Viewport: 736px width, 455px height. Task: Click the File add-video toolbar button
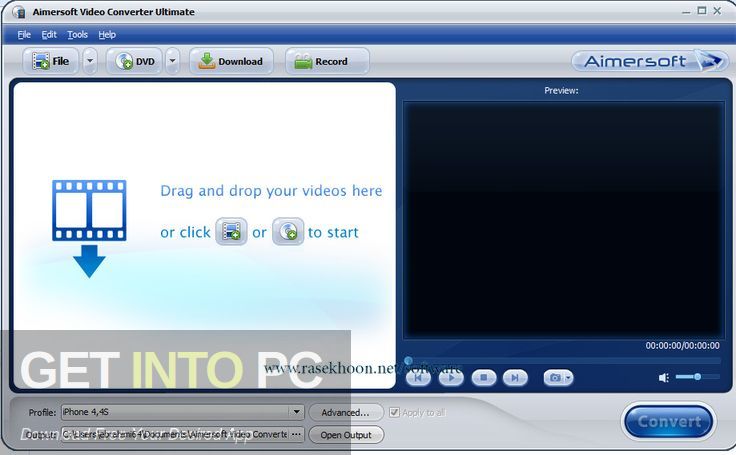pos(51,62)
